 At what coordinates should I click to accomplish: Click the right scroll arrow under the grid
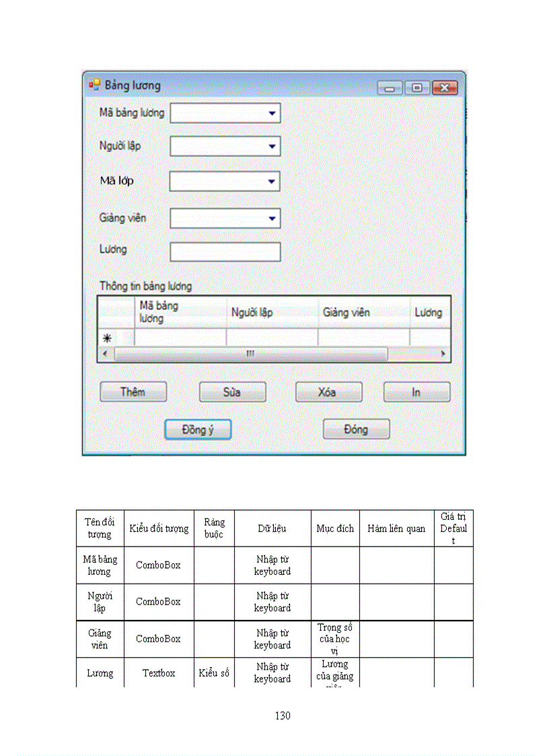(x=443, y=353)
